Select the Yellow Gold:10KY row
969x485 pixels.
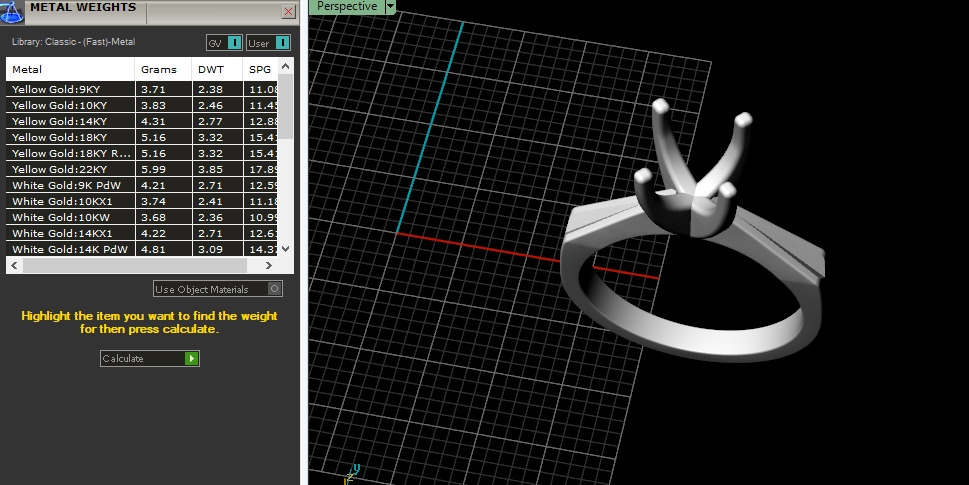(x=142, y=105)
